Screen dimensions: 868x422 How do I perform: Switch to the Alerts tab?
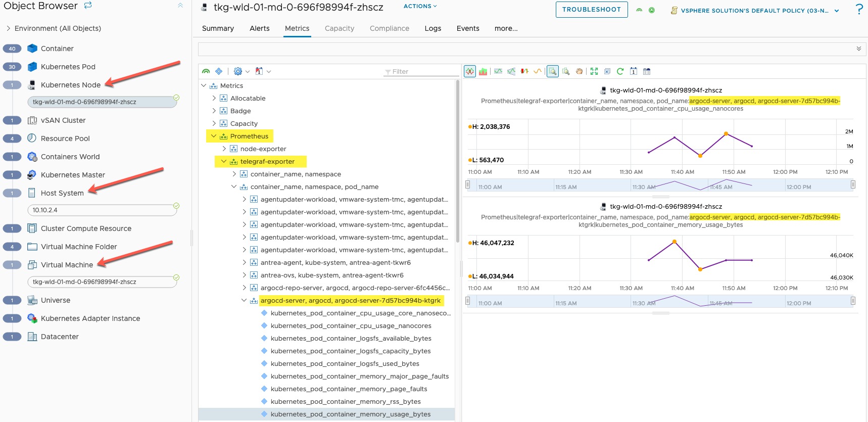[x=260, y=28]
